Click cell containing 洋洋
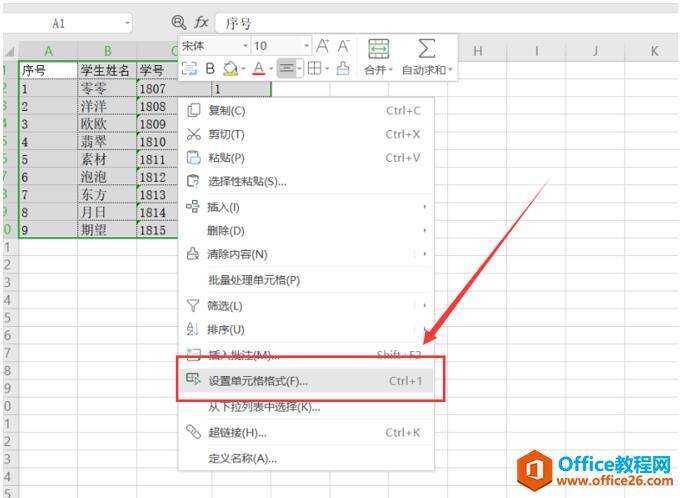 (107, 106)
